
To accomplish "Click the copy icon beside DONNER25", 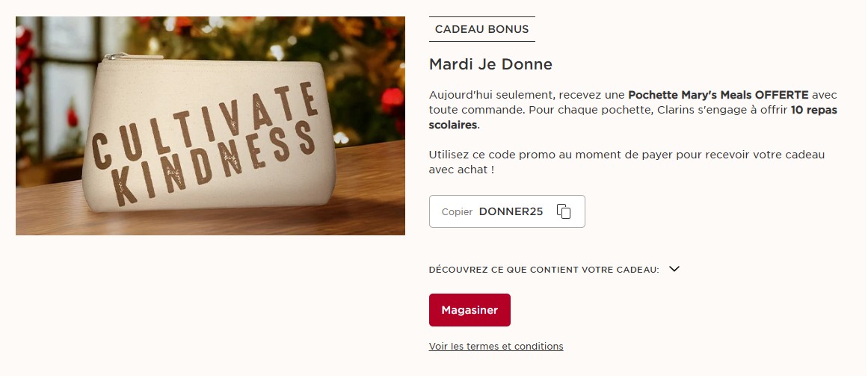I will pos(564,211).
